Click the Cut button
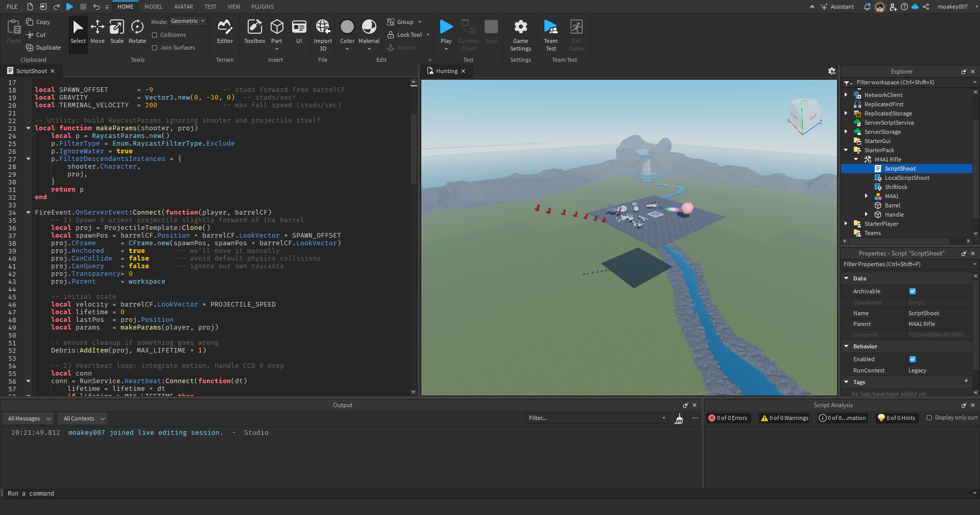The width and height of the screenshot is (980, 515). (36, 35)
